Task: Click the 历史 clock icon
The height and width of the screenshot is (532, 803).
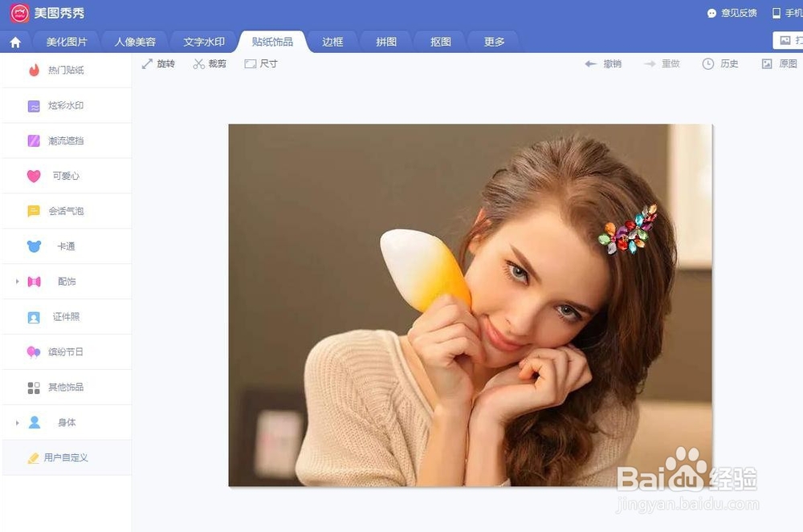Action: (x=707, y=64)
